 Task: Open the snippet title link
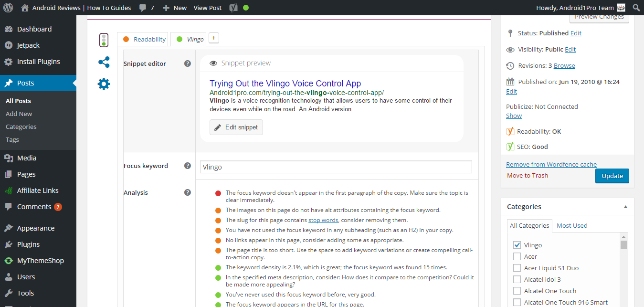tap(285, 84)
